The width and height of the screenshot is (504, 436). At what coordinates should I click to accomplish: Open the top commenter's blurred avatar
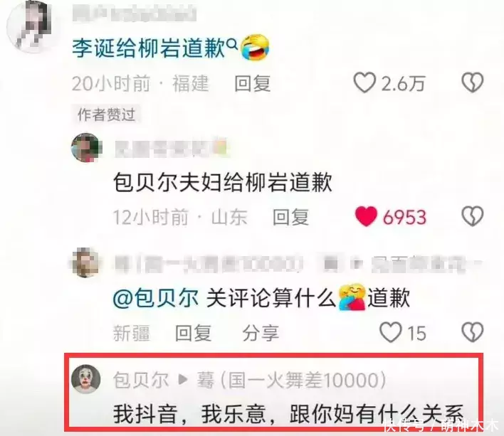[29, 26]
